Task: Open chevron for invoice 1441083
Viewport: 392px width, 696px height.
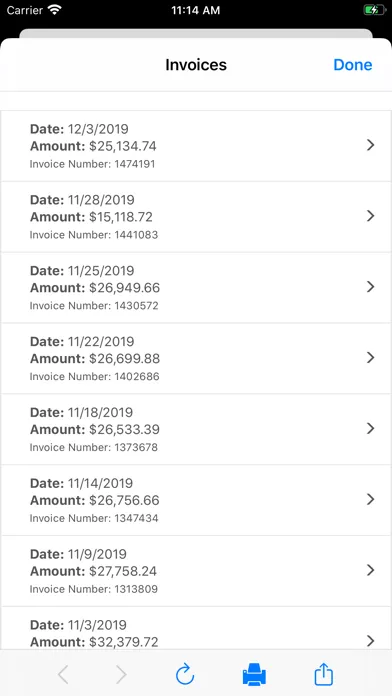Action: pyautogui.click(x=370, y=216)
